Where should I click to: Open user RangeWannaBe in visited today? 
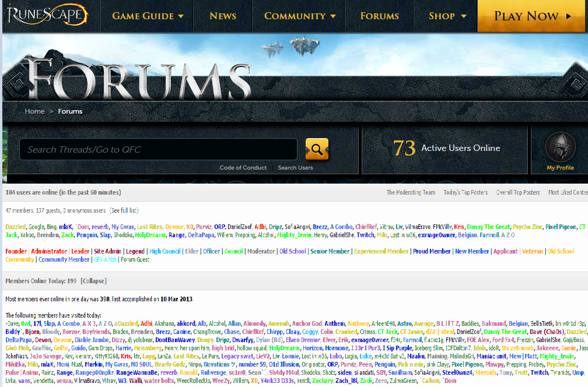(137, 373)
